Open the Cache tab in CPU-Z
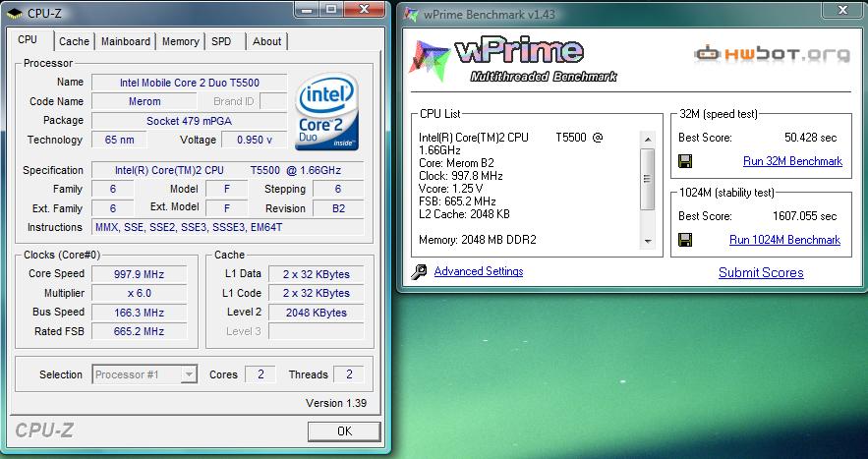 point(74,41)
